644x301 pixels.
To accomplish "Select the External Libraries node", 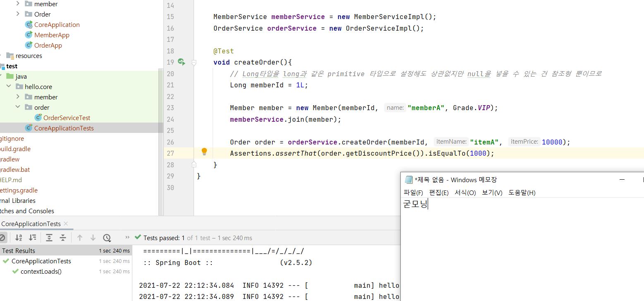I will tap(18, 200).
